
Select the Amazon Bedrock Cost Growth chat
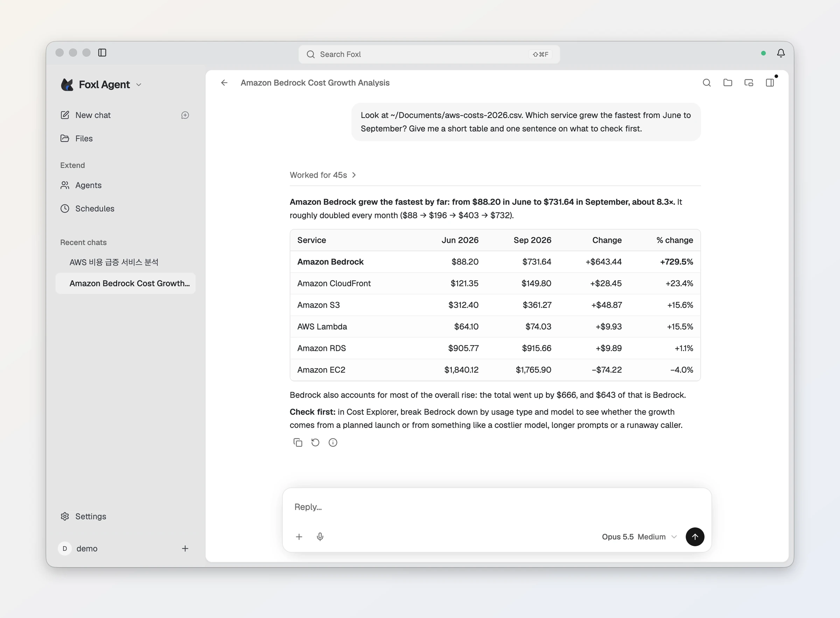tap(125, 283)
